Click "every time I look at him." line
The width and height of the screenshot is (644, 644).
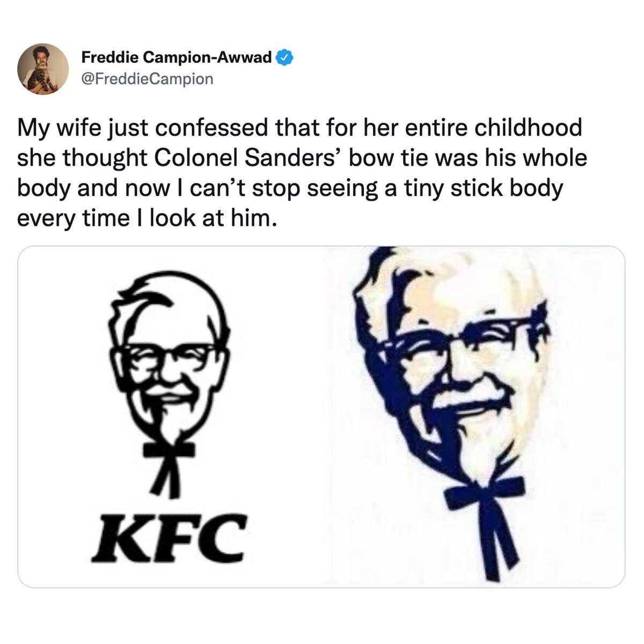tap(148, 218)
